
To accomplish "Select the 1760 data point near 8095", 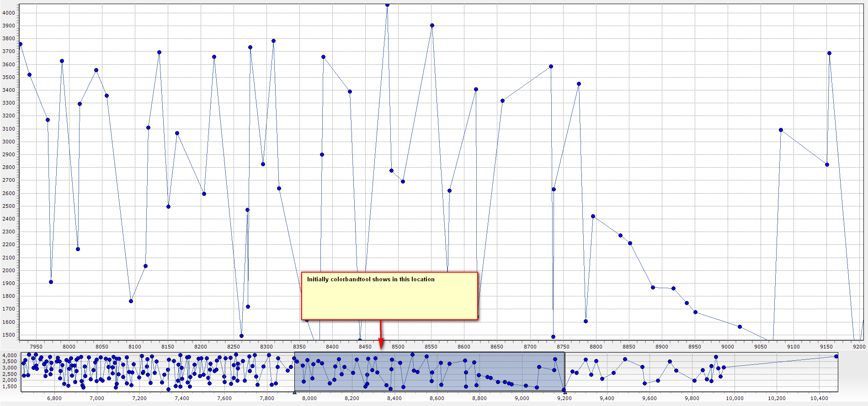I will 131,301.
